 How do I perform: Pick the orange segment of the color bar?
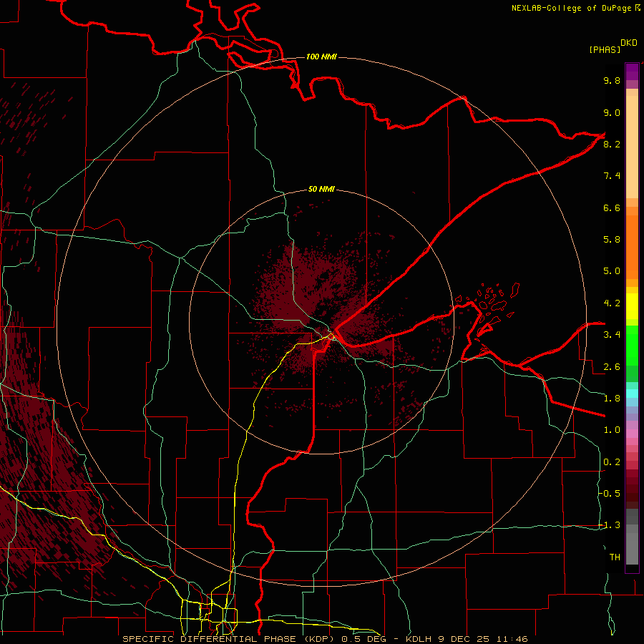tap(632, 246)
